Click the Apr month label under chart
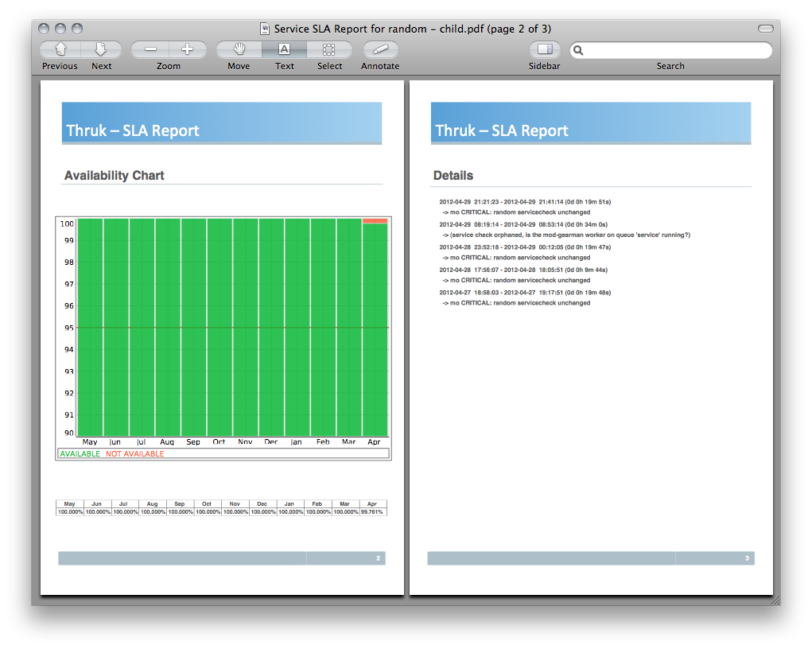Image resolution: width=812 pixels, height=649 pixels. point(374,442)
